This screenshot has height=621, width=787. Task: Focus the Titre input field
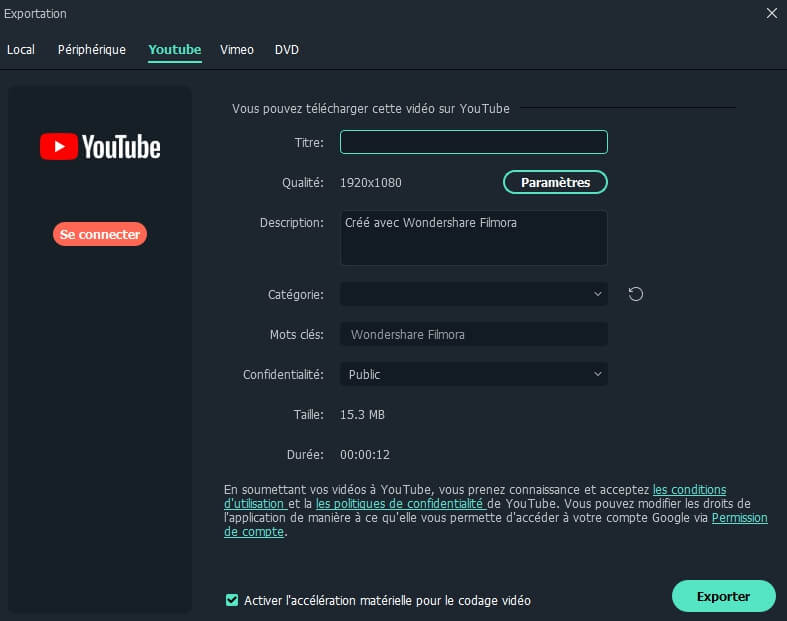tap(474, 142)
